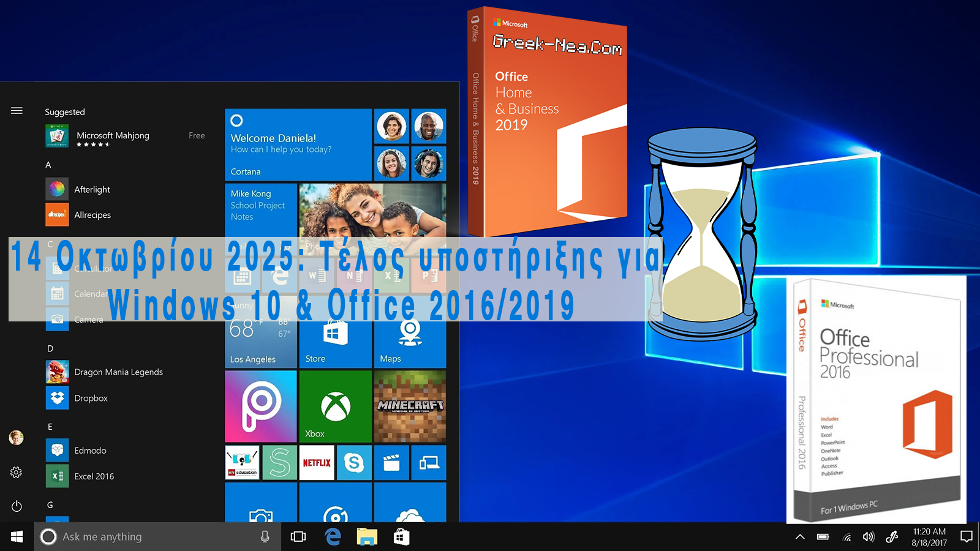Click the letter A section header

[x=48, y=165]
